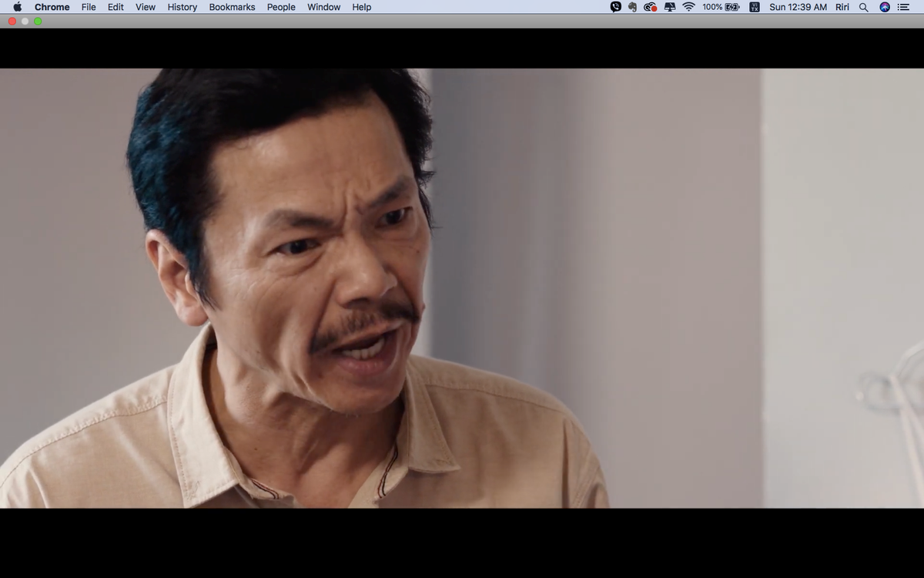
Task: Open the Apple menu
Action: (17, 7)
